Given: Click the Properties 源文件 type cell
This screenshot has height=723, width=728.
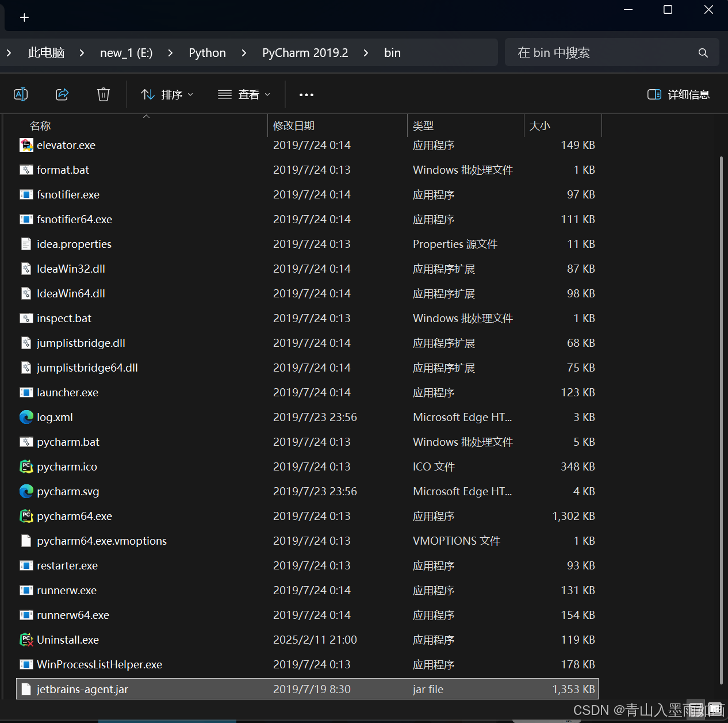Looking at the screenshot, I should tap(455, 244).
